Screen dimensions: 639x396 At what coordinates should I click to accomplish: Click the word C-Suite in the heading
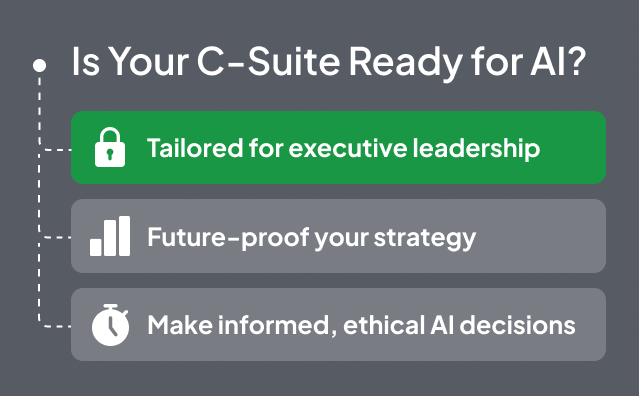(269, 62)
